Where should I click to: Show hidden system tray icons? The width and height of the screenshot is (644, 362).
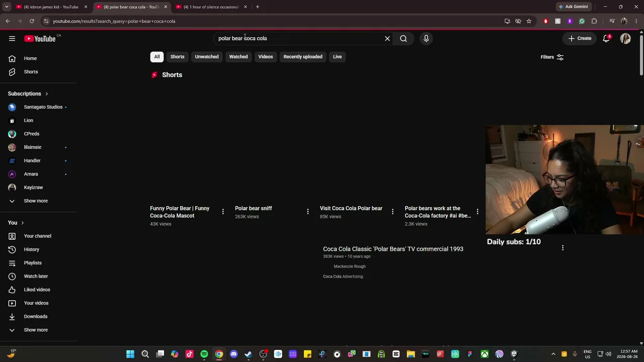(x=553, y=354)
